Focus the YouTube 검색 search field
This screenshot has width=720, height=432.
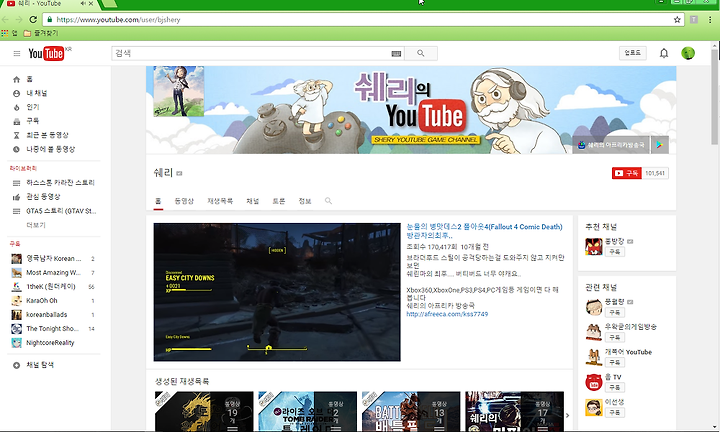250,54
